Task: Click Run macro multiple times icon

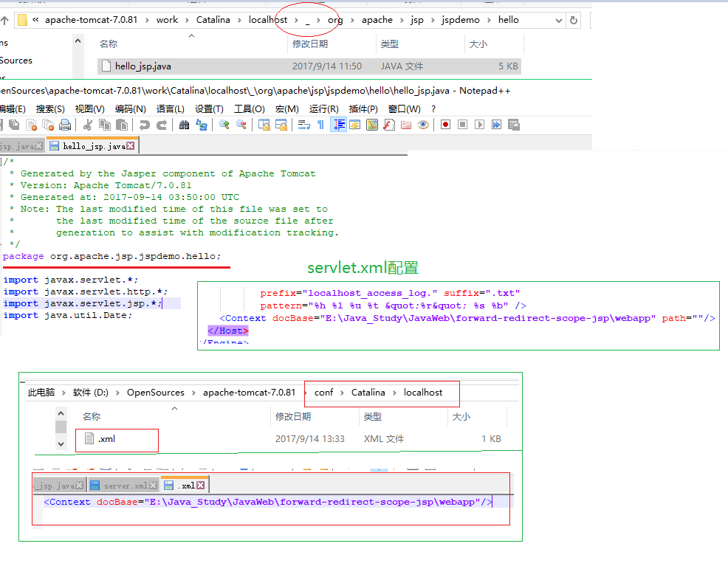Action: 496,125
